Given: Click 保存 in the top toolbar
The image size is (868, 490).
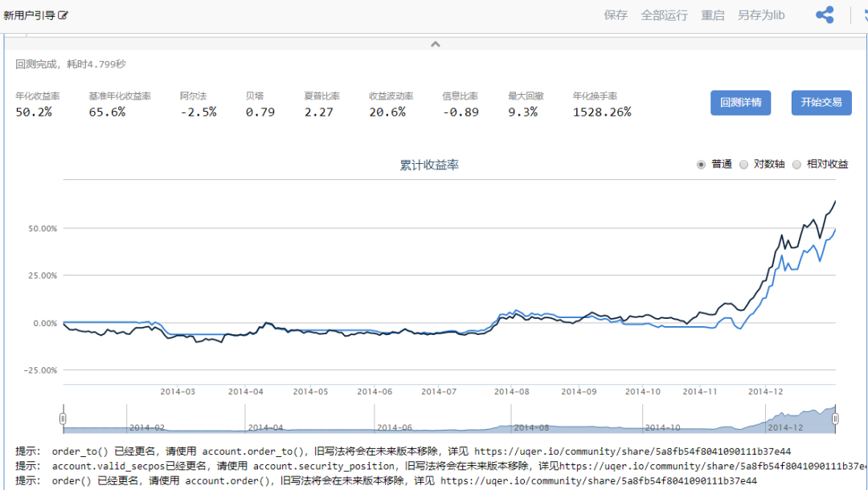Looking at the screenshot, I should tap(615, 14).
